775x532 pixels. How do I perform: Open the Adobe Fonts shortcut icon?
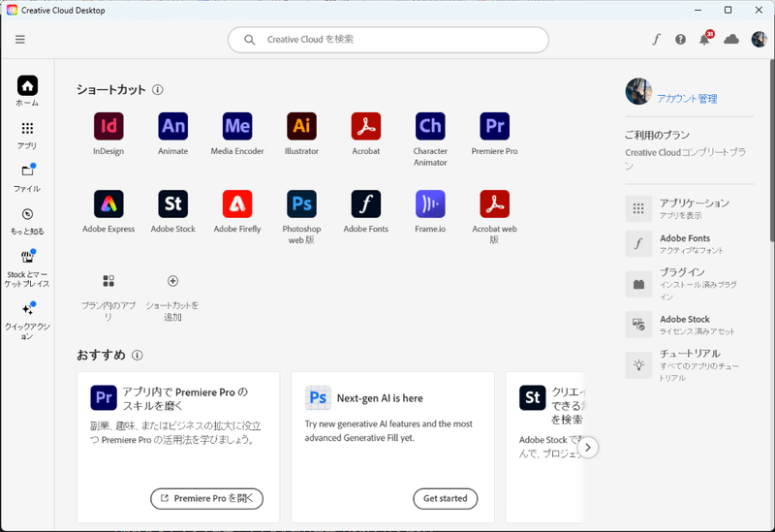366,203
